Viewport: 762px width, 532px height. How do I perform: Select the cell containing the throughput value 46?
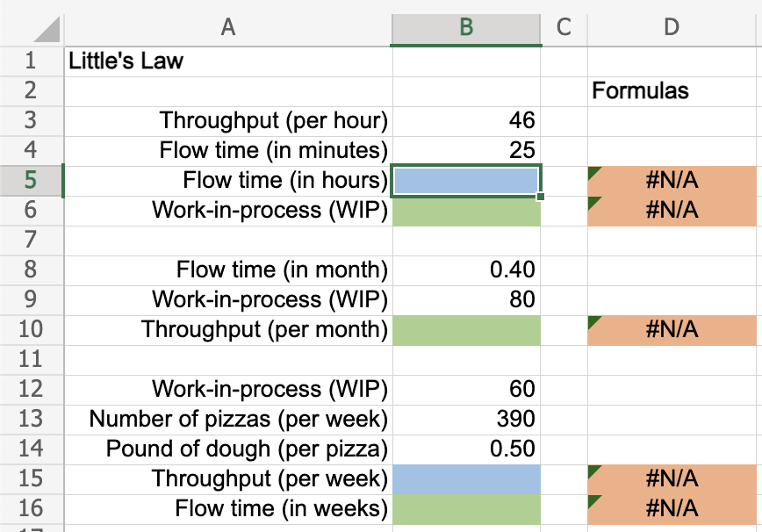coord(465,120)
